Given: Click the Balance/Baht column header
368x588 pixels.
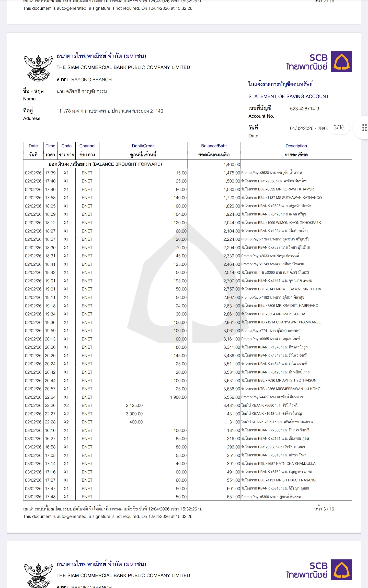Looking at the screenshot, I should [x=214, y=150].
